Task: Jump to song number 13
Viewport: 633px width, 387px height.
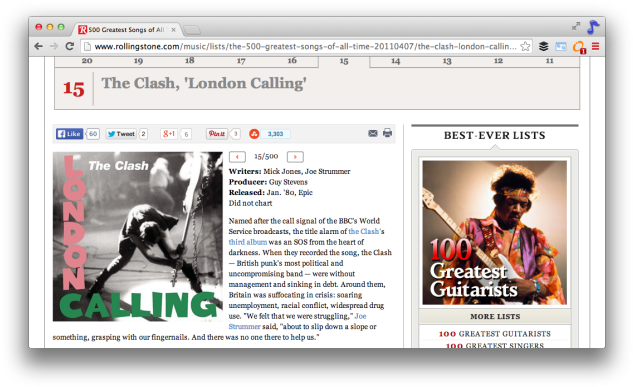Action: (x=447, y=61)
